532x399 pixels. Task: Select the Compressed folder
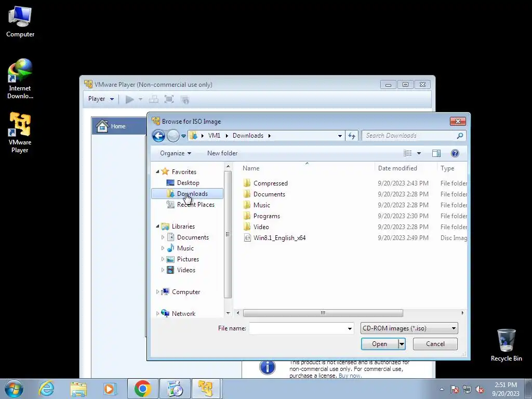tap(270, 183)
